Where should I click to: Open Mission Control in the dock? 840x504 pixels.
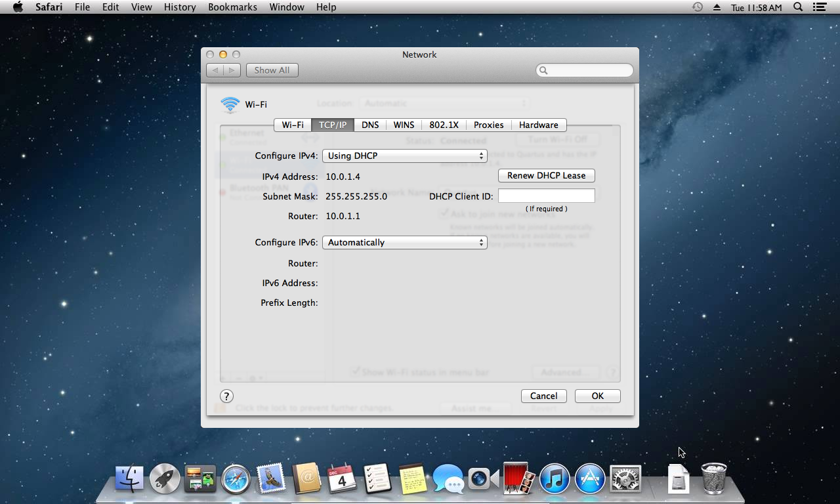(x=200, y=478)
